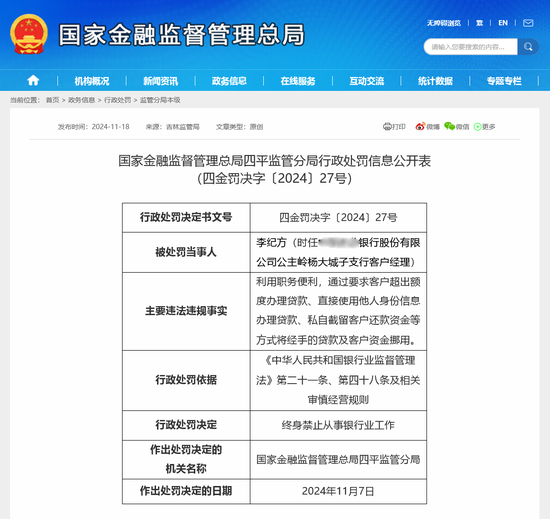The image size is (550, 519).
Task: Click the 政务信息 breadcrumb link
Action: (x=81, y=100)
